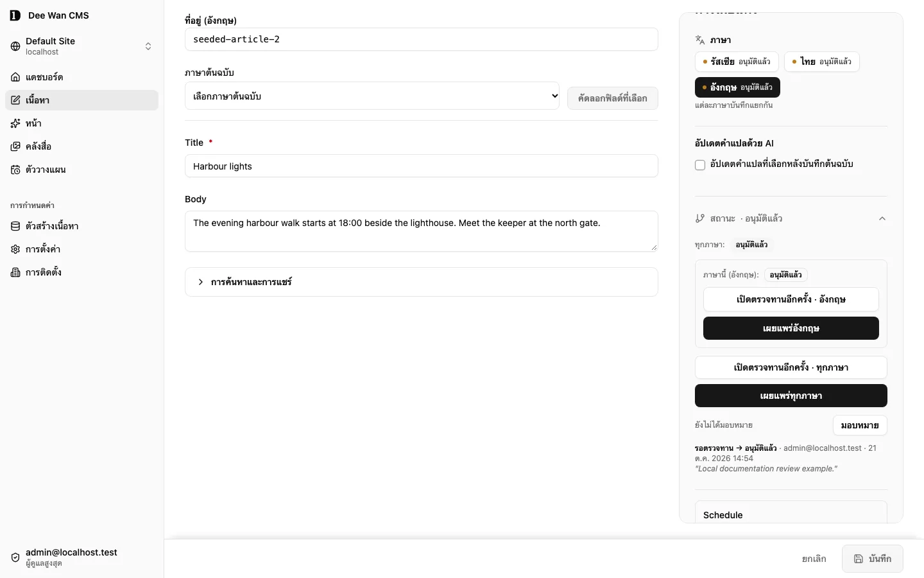The width and height of the screenshot is (924, 578).
Task: Switch to the รัสเซีย language tab
Action: click(x=737, y=62)
